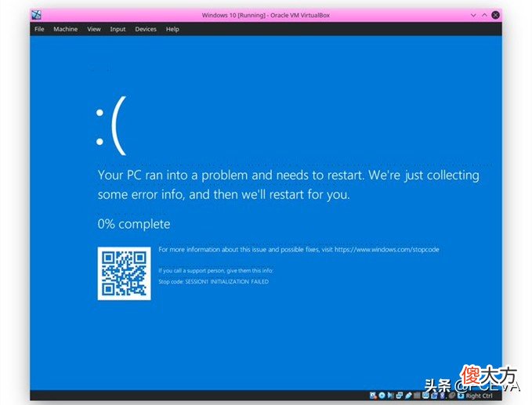Click the network adapter status icon
This screenshot has height=405, width=532.
400,396
